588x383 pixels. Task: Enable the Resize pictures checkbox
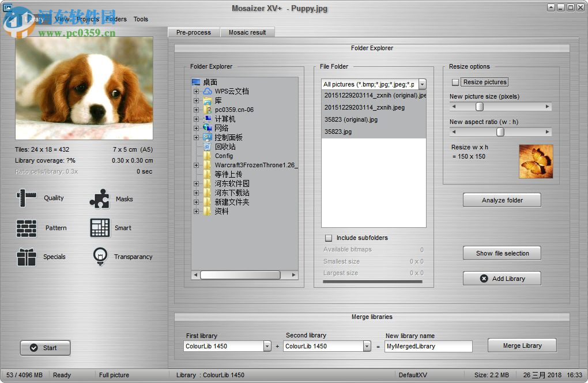455,82
